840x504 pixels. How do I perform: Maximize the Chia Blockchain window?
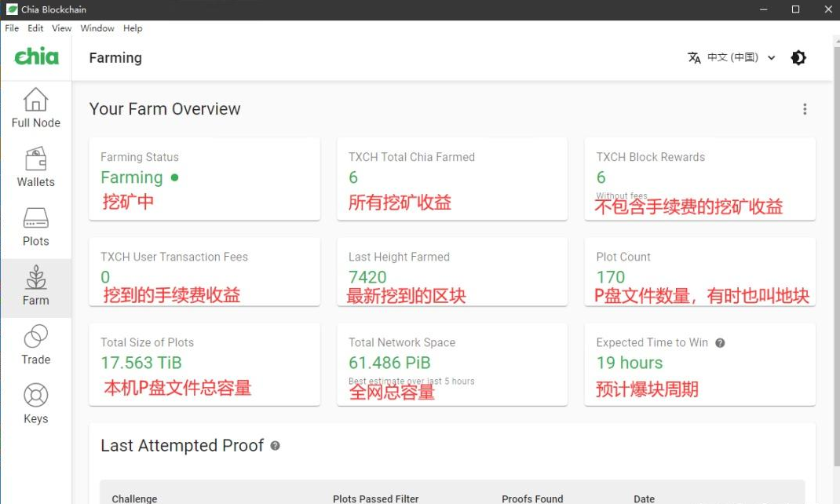tap(795, 9)
